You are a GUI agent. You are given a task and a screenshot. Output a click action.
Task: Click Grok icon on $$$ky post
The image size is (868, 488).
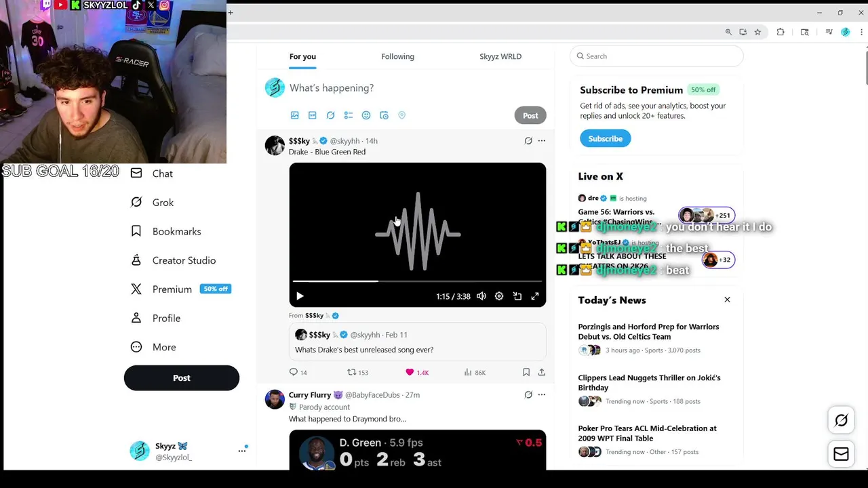point(528,141)
